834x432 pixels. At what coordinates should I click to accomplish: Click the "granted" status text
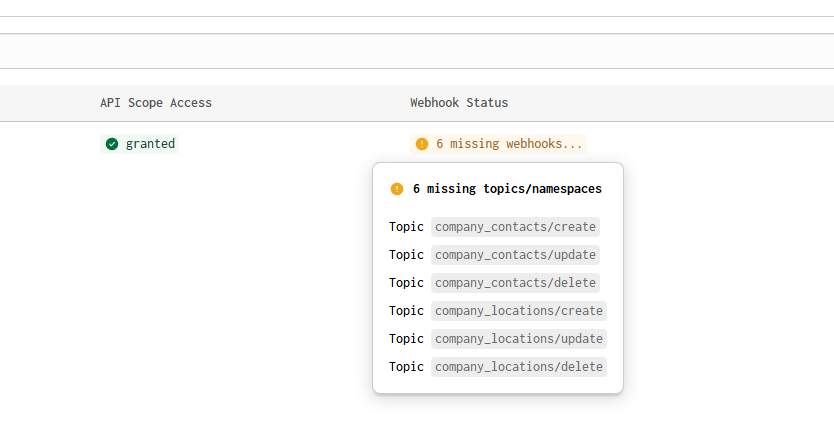(x=150, y=144)
